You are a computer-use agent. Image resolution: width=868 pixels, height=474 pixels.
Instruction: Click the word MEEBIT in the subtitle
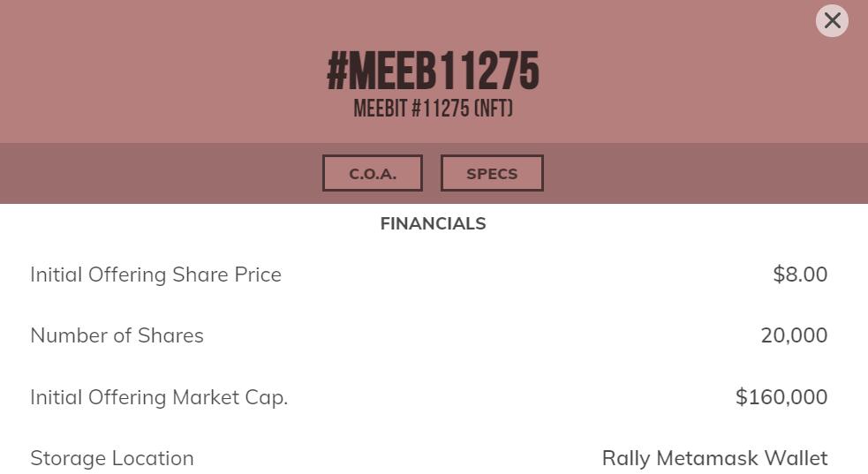(380, 109)
